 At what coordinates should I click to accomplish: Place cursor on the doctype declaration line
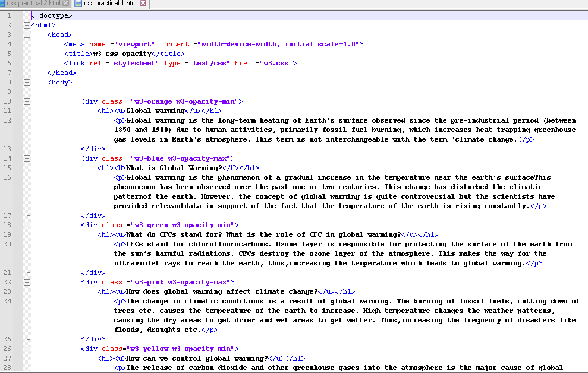coord(52,15)
